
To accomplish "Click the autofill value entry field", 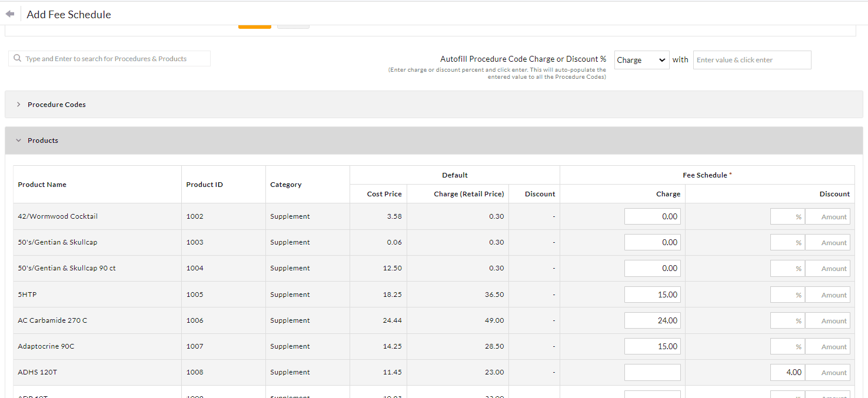I will 751,59.
